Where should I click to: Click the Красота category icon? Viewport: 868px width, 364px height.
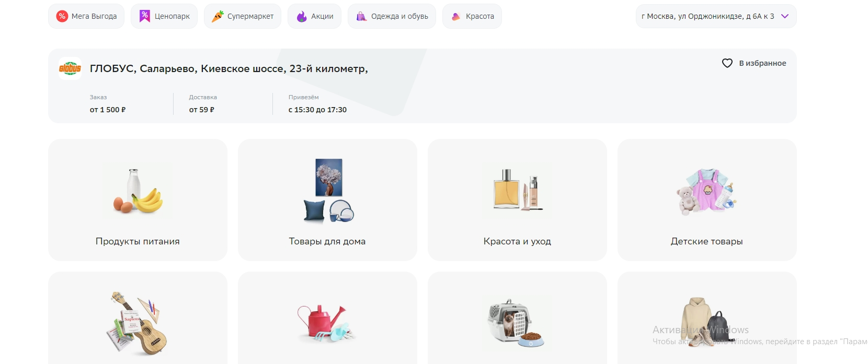coord(456,16)
